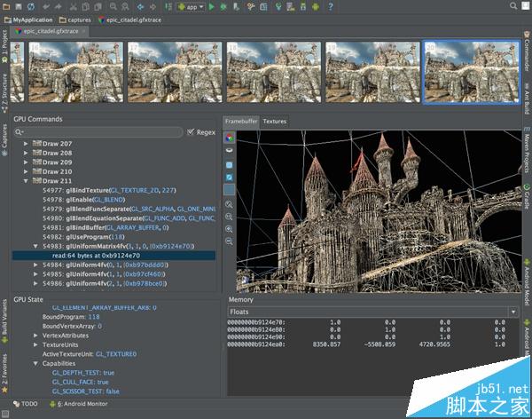Viewport: 532px width, 419px height.
Task: Click the Redo arrow icon
Action: pyautogui.click(x=58, y=6)
